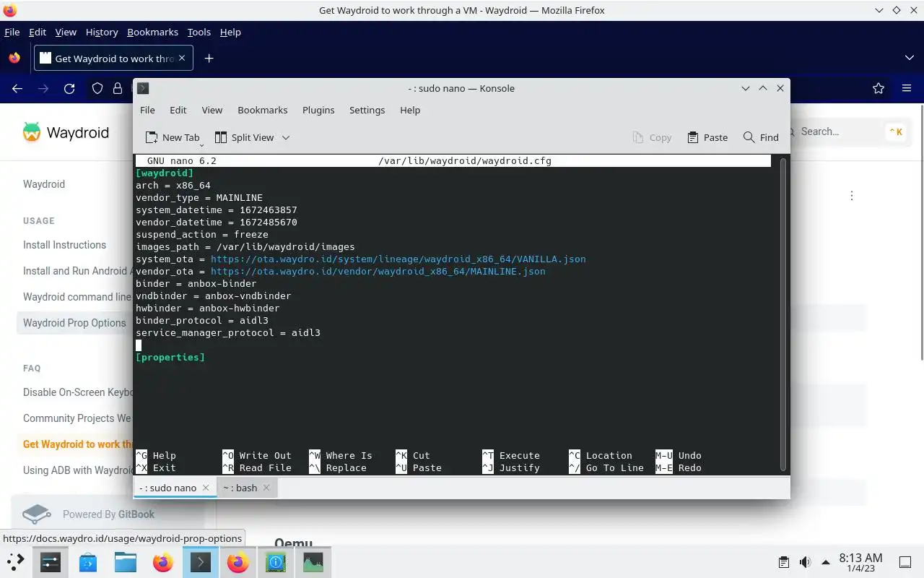Screen dimensions: 924x578
Task: Open the Info Center taskbar icon
Action: [276, 561]
